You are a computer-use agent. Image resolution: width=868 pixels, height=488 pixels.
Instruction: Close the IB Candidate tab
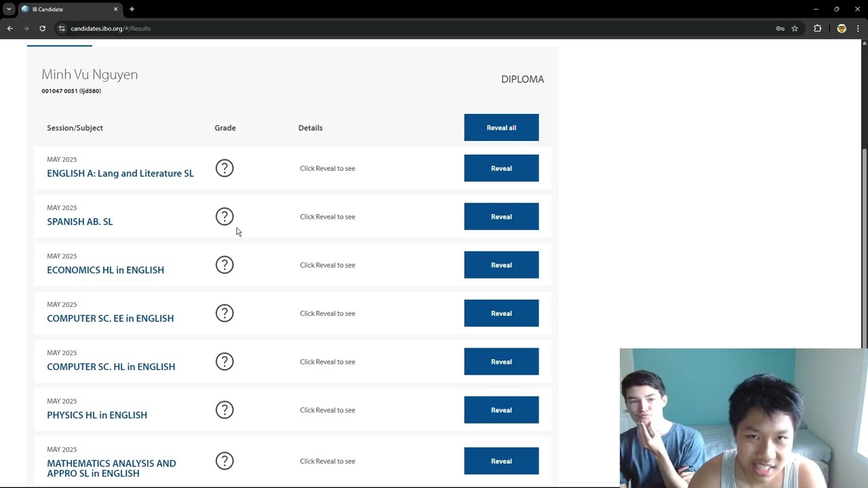pyautogui.click(x=115, y=9)
